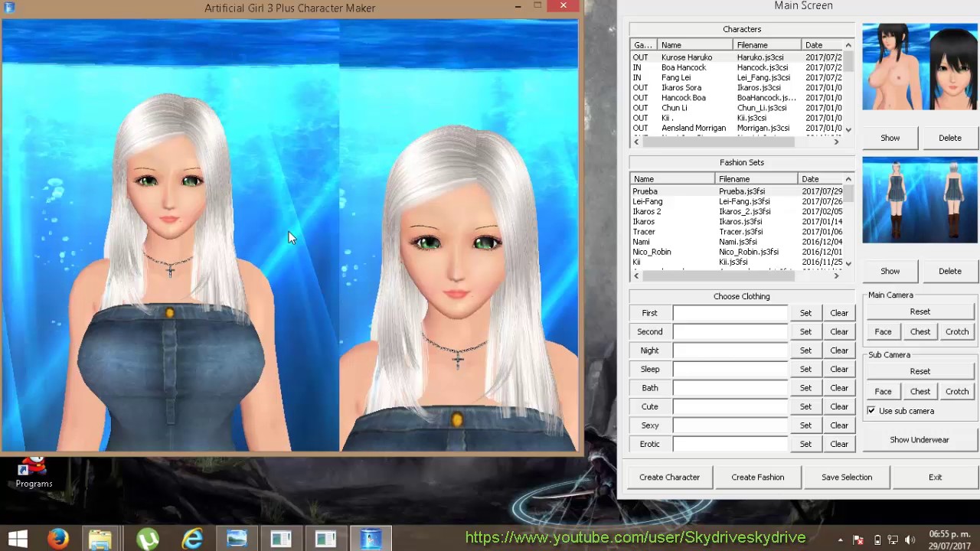Click the Sleep clothing input field
The height and width of the screenshot is (551, 980).
(730, 369)
